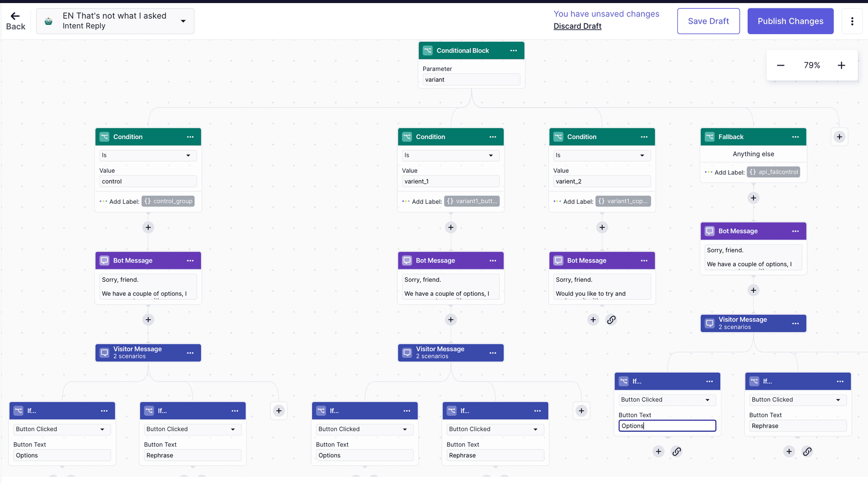Click the Publish Changes button
Image resolution: width=868 pixels, height=483 pixels.
pos(791,21)
